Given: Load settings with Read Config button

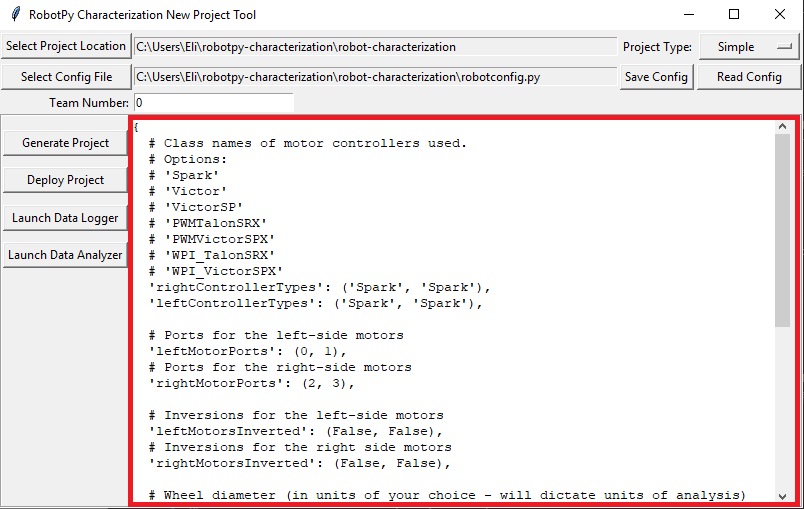Looking at the screenshot, I should [x=749, y=77].
